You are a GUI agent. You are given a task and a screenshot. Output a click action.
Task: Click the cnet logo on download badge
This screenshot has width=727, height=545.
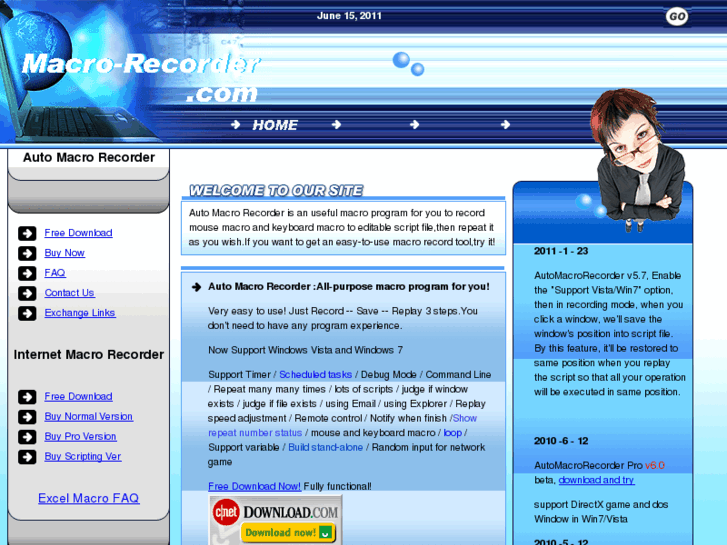pos(226,512)
